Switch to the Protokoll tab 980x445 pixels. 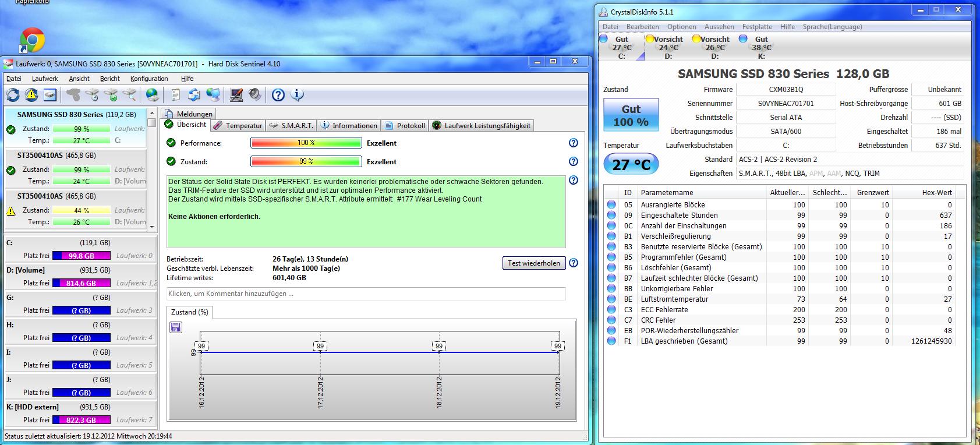pos(406,125)
